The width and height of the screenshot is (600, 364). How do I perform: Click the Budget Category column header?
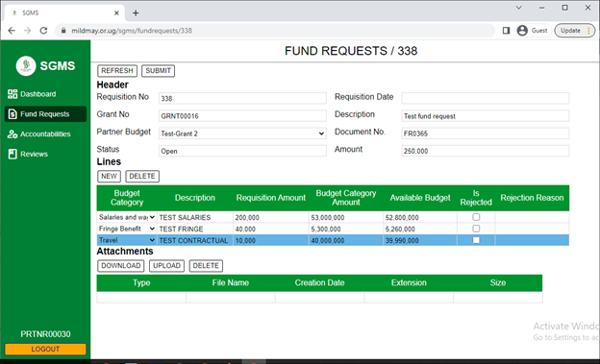tap(127, 198)
